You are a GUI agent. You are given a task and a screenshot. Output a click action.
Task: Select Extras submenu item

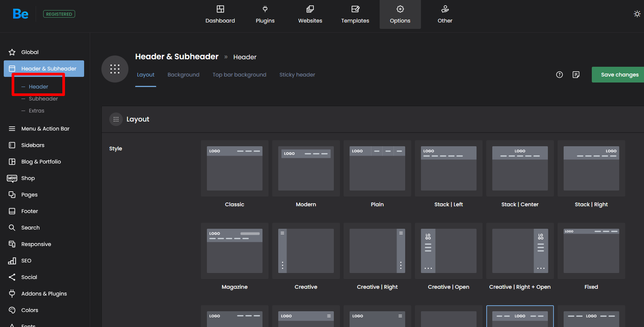(x=36, y=111)
